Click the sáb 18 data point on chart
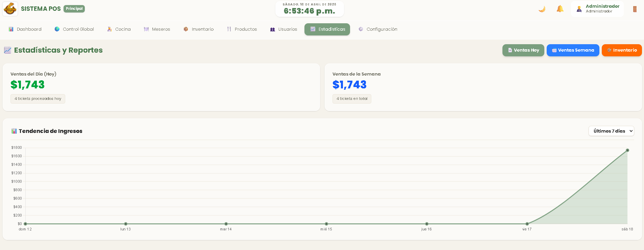 pos(627,150)
